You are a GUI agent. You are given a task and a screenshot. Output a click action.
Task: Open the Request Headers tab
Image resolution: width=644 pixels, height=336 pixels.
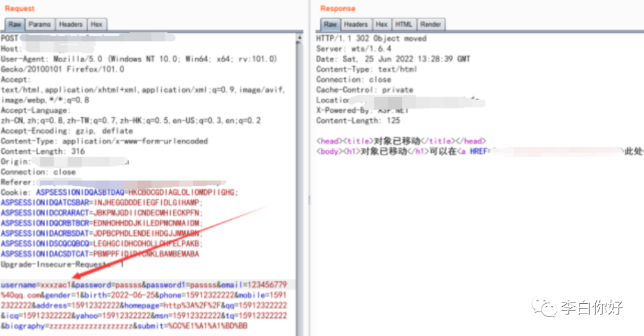coord(70,24)
